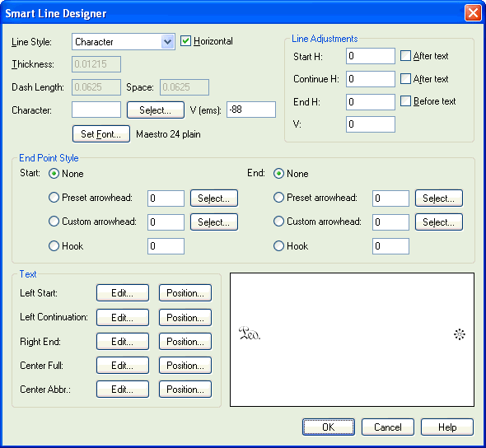Screen dimensions: 486x448
Task: Click the pedal release asterisk in preview
Action: pyautogui.click(x=460, y=334)
